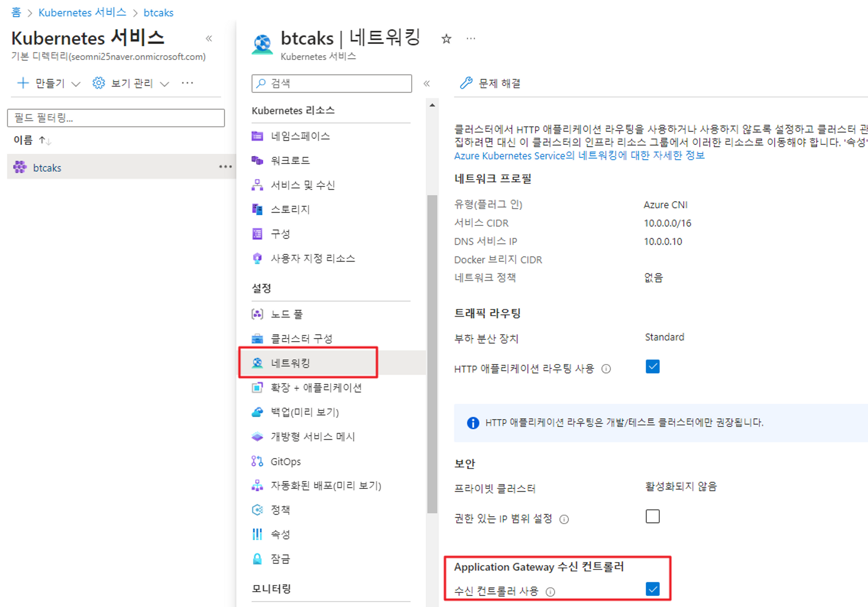Open more options for btcaks row

tap(225, 167)
